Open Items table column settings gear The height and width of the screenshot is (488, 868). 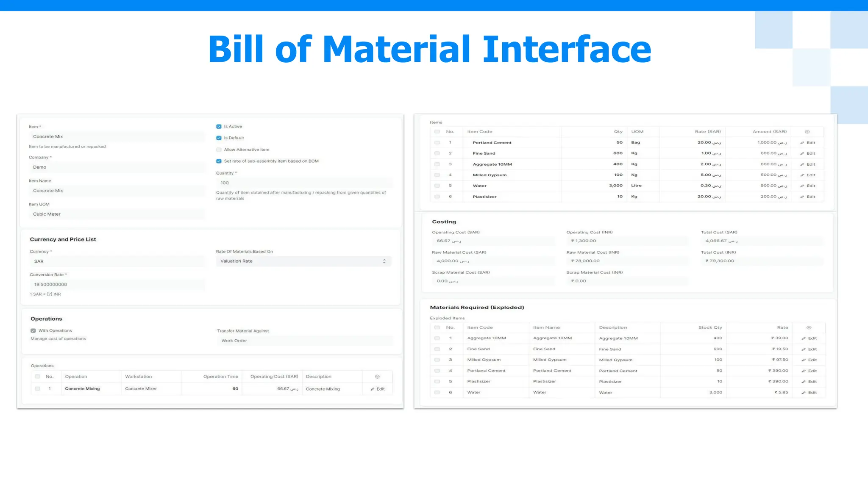(807, 132)
